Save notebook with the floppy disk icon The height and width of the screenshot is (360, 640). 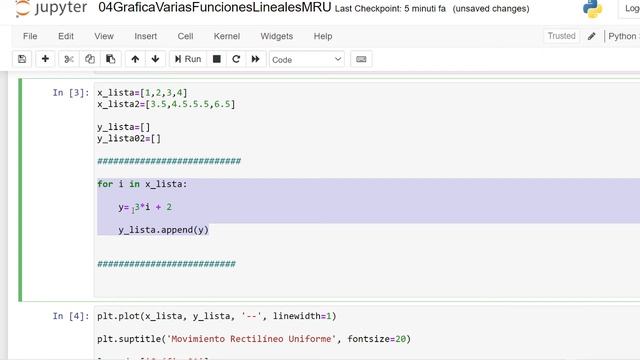[22, 59]
